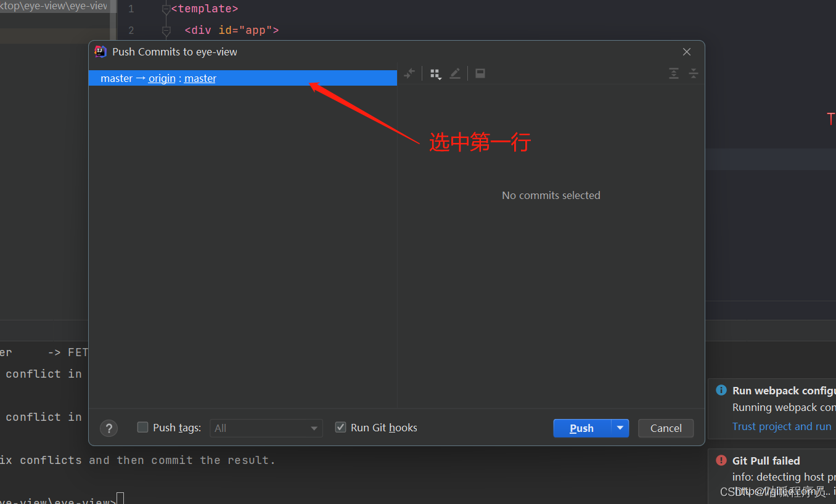Click line number 2 in editor gutter
This screenshot has height=504, width=836.
(x=131, y=30)
